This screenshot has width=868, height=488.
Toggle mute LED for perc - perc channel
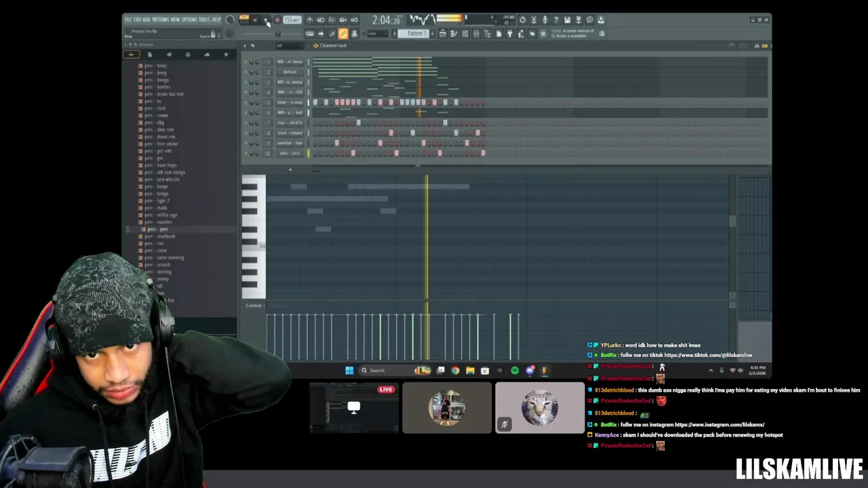point(245,153)
